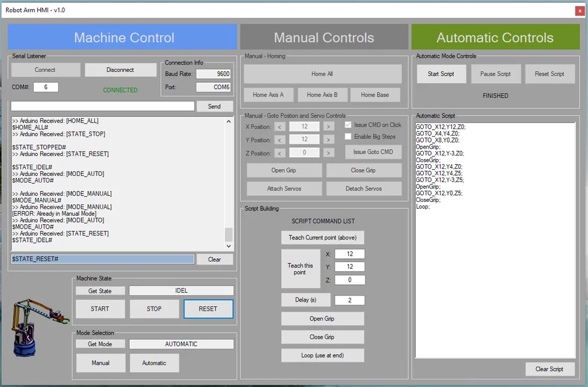Edit script building X field

click(x=349, y=254)
